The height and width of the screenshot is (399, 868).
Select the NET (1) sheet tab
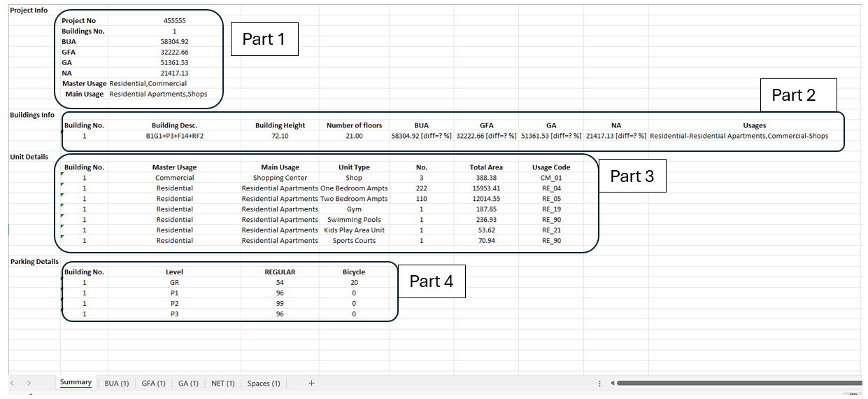223,383
